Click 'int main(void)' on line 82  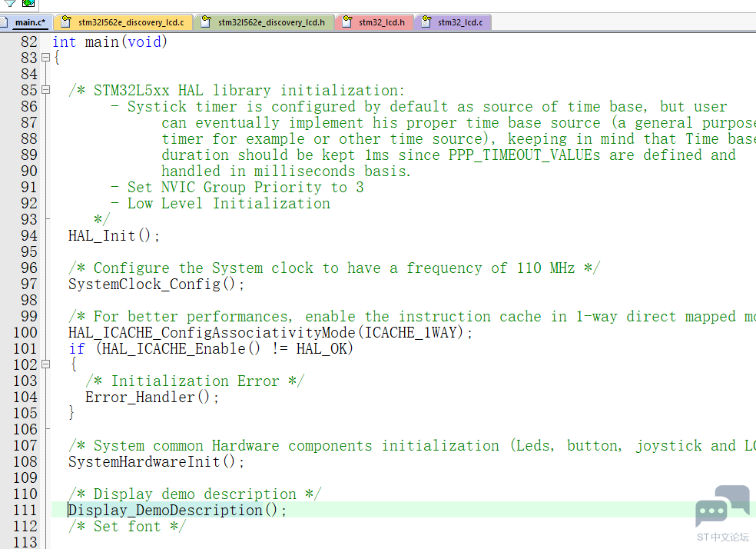pyautogui.click(x=110, y=42)
